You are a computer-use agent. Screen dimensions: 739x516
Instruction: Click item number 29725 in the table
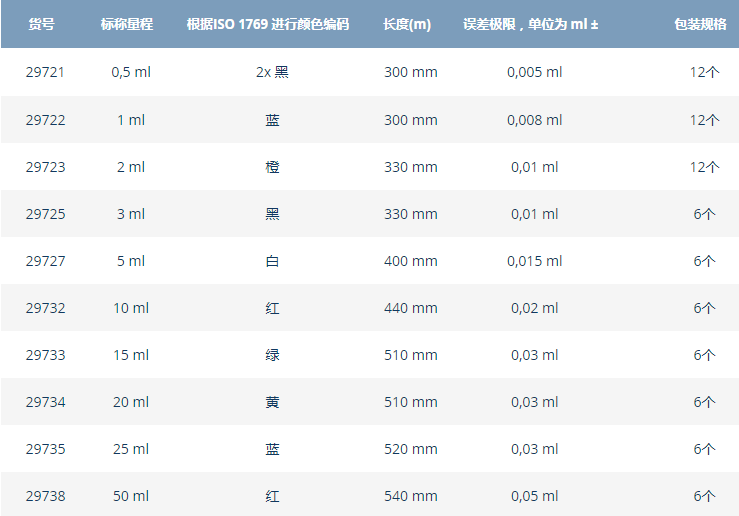pyautogui.click(x=46, y=214)
